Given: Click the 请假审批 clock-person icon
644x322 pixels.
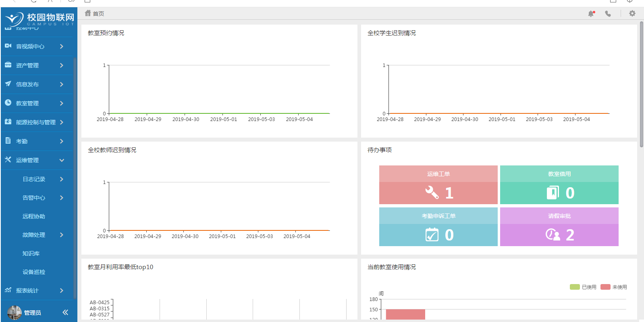Looking at the screenshot, I should click(x=553, y=234).
